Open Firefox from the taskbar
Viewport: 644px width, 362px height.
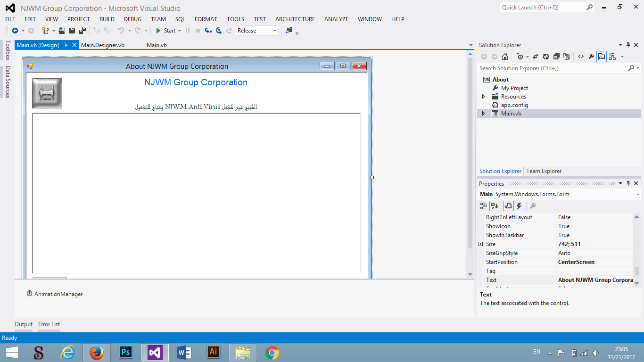coord(97,353)
